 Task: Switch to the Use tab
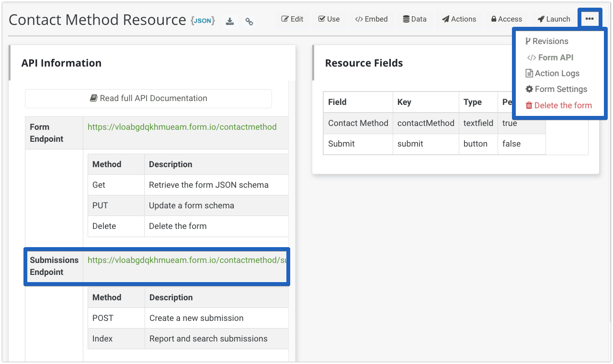pyautogui.click(x=329, y=19)
